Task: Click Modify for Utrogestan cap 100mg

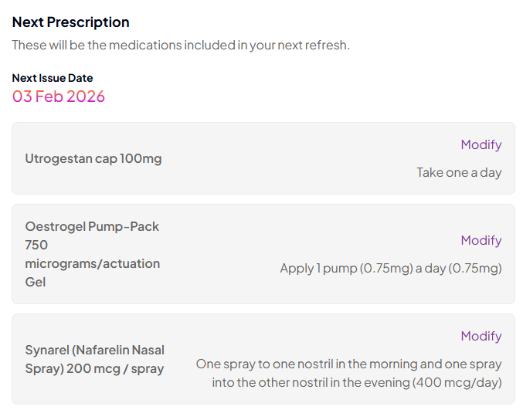Action: [x=481, y=144]
